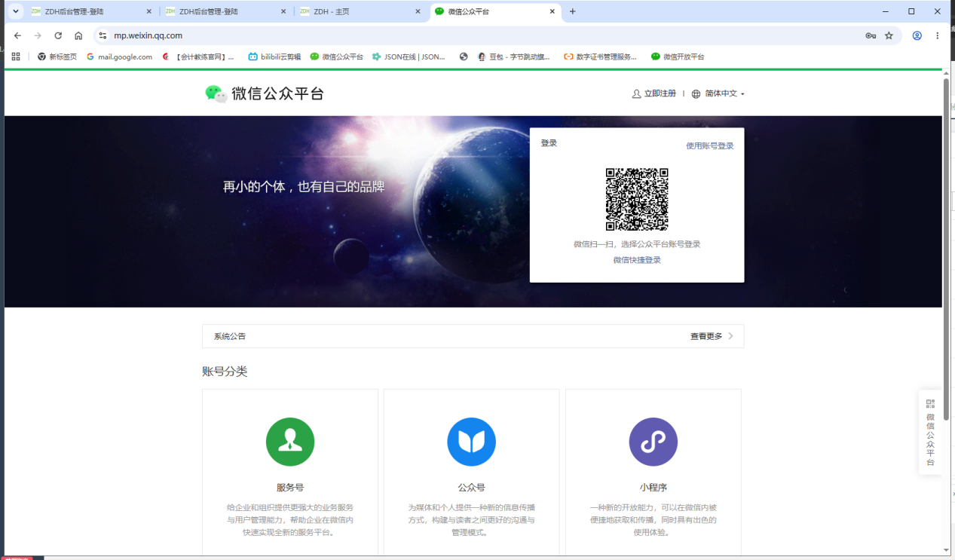Open the Chrome three-dot menu
The height and width of the screenshot is (560, 955).
point(938,35)
